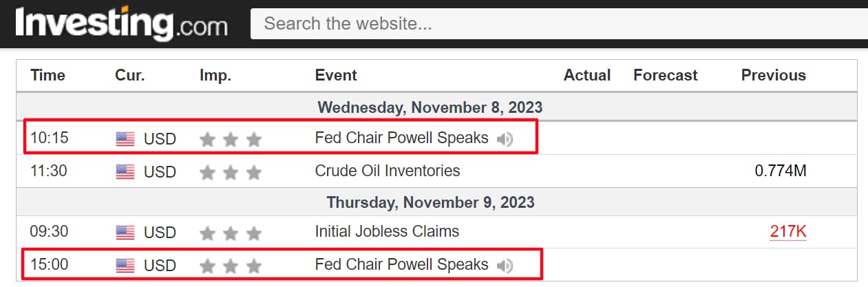This screenshot has width=868, height=287.
Task: Click the Forecast column header
Action: (x=666, y=76)
